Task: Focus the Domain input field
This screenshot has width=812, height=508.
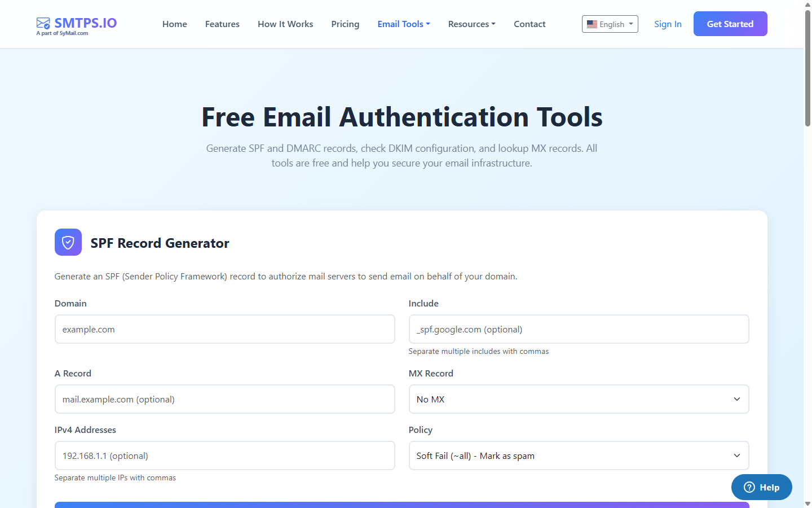Action: 225,329
